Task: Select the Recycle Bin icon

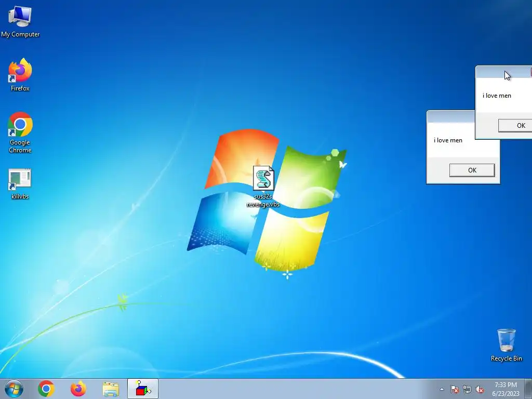Action: tap(506, 345)
